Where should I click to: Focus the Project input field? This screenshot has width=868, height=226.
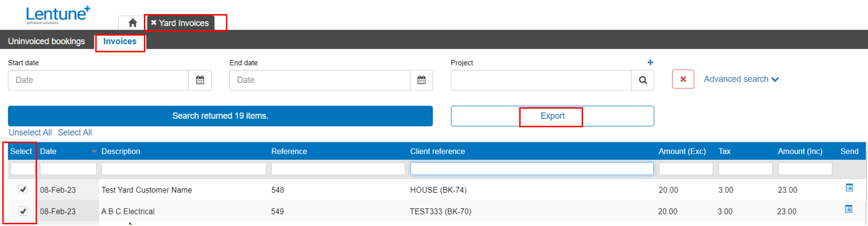pos(541,80)
